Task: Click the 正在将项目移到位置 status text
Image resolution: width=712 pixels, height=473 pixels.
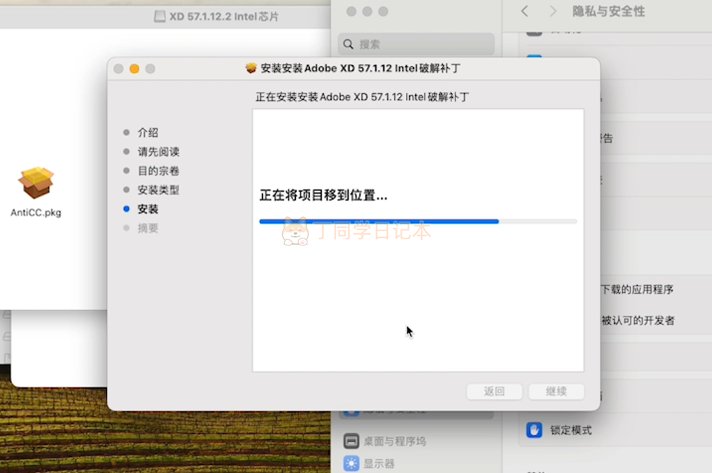Action: coord(323,195)
